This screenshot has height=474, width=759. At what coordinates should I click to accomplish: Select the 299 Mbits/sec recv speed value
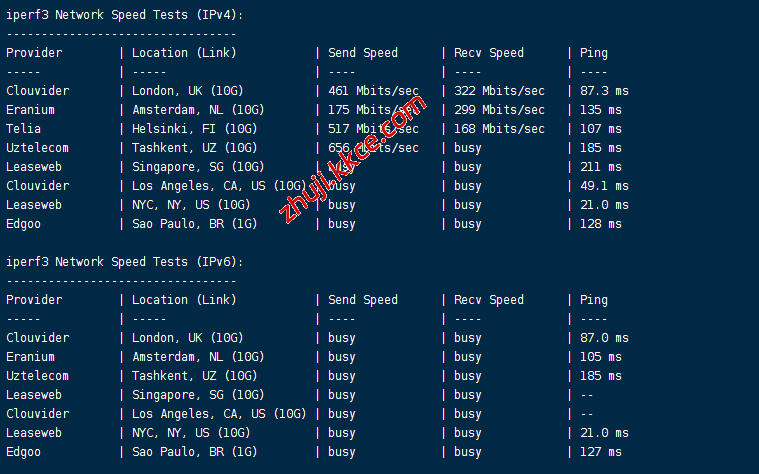499,110
